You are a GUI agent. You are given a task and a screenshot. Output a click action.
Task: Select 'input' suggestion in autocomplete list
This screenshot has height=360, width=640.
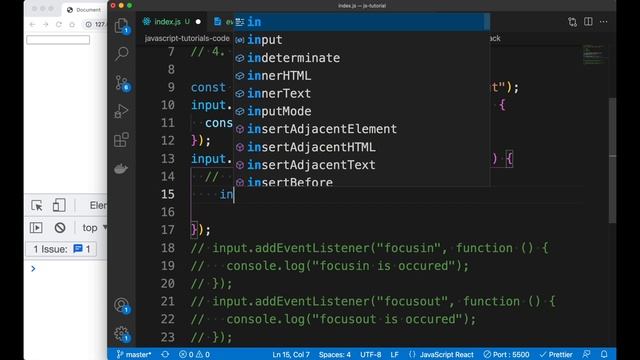coord(361,40)
